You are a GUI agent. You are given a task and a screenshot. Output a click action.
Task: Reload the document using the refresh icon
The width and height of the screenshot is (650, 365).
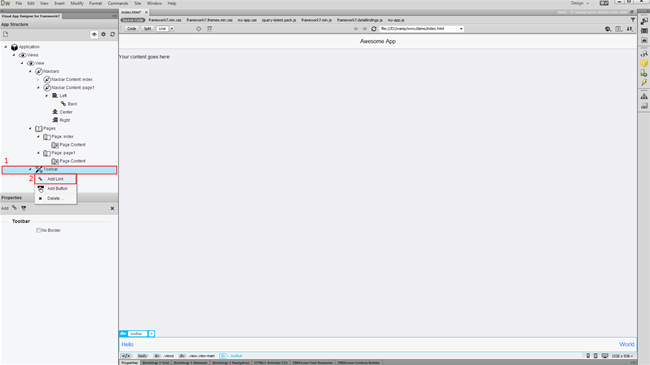click(x=374, y=29)
